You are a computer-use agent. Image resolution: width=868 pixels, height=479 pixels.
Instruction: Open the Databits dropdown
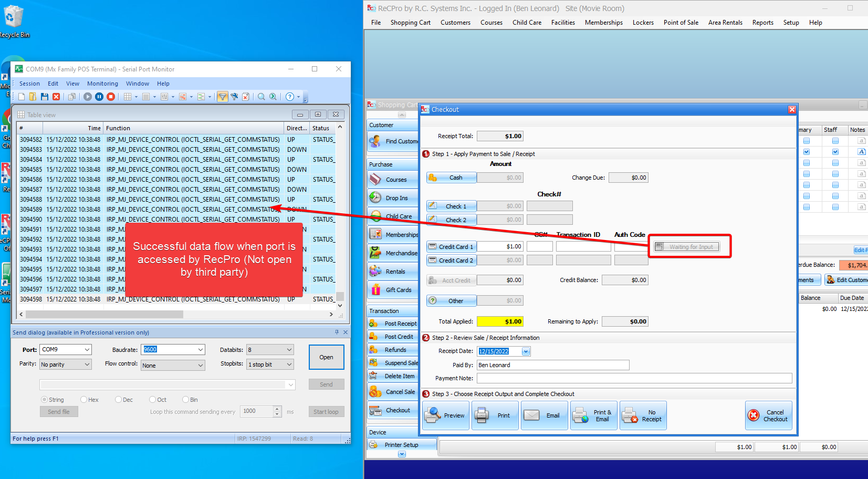[289, 350]
